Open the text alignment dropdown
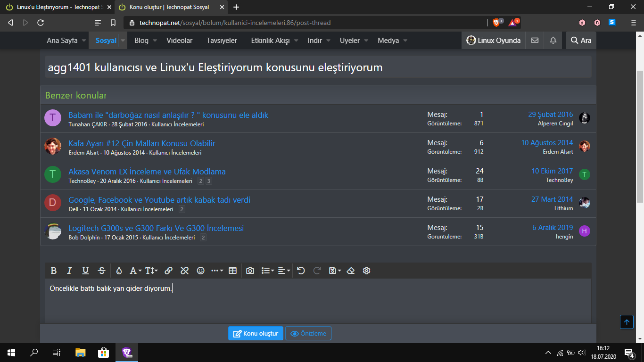This screenshot has width=644, height=362. (284, 271)
